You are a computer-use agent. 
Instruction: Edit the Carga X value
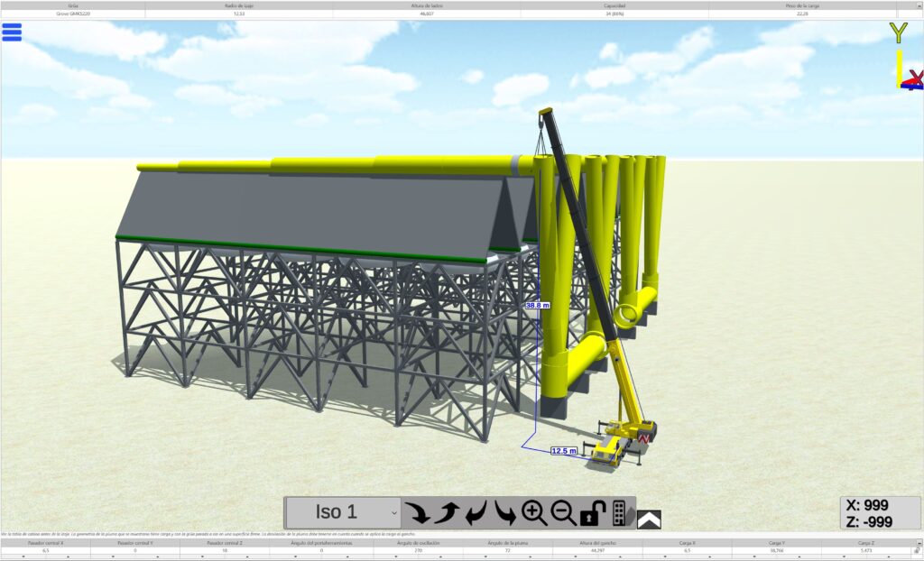(x=687, y=550)
